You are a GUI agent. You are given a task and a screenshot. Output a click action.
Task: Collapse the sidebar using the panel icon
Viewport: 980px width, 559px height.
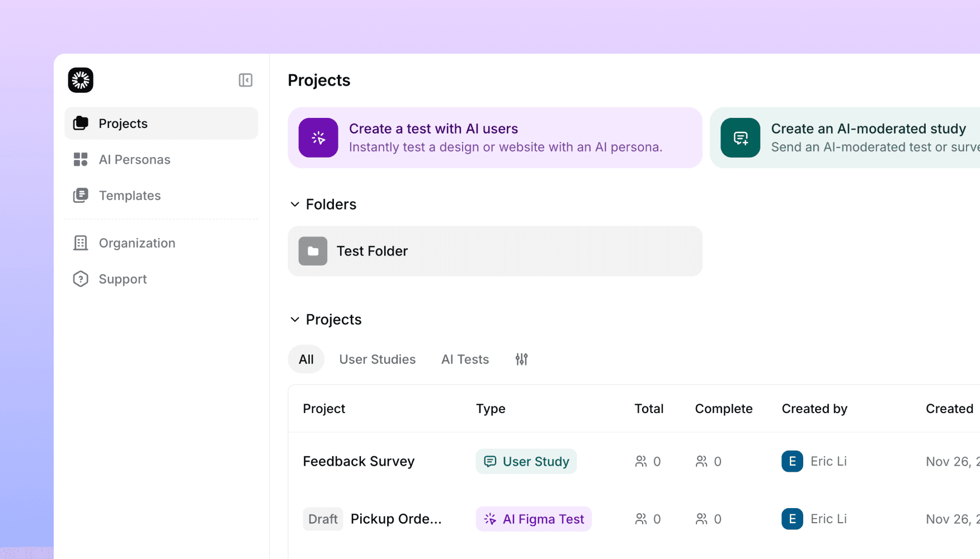point(245,80)
